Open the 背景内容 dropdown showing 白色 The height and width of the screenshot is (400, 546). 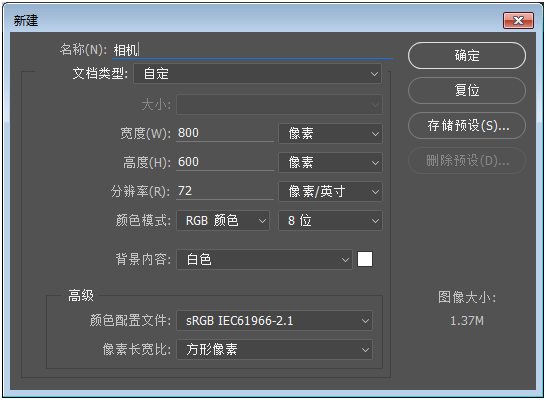(264, 259)
